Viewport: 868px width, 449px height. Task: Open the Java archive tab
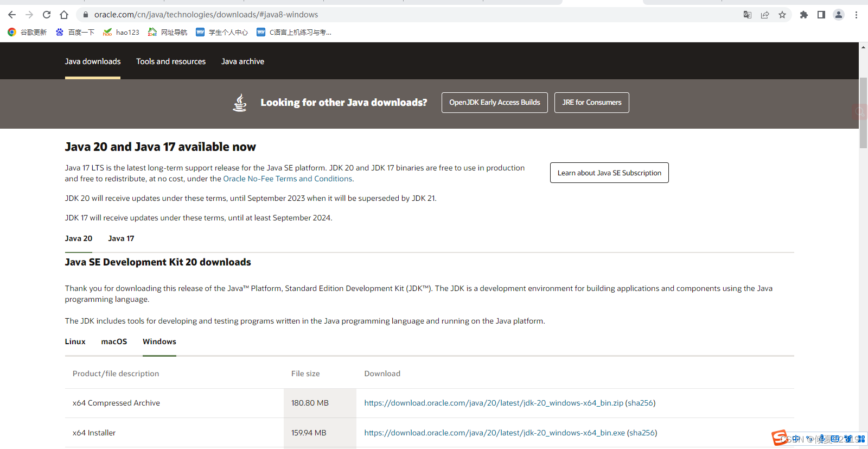(242, 61)
